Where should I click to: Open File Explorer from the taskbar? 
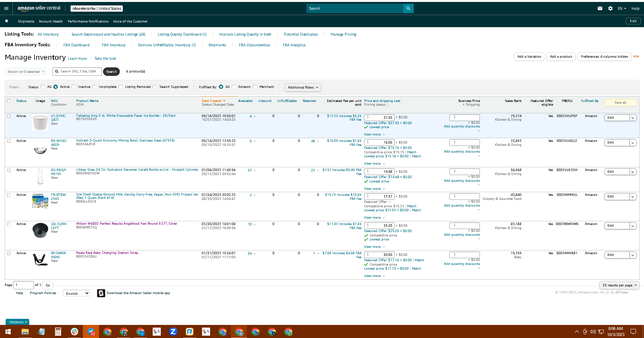click(x=25, y=332)
